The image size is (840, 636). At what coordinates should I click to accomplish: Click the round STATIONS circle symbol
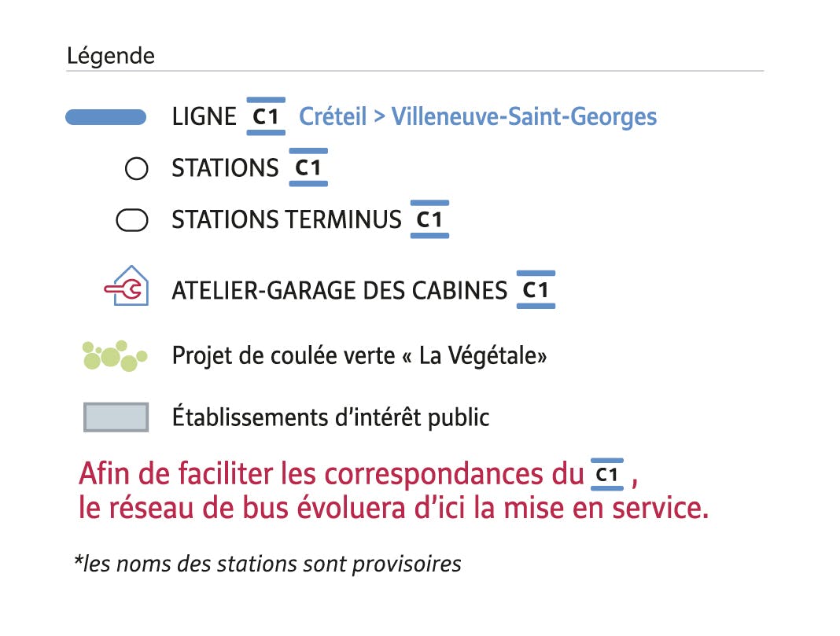pyautogui.click(x=136, y=168)
